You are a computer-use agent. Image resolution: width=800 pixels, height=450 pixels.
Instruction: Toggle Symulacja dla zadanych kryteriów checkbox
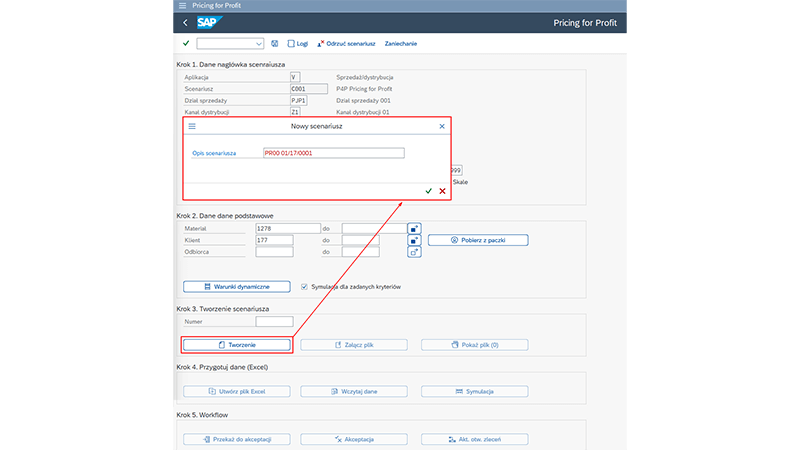304,287
